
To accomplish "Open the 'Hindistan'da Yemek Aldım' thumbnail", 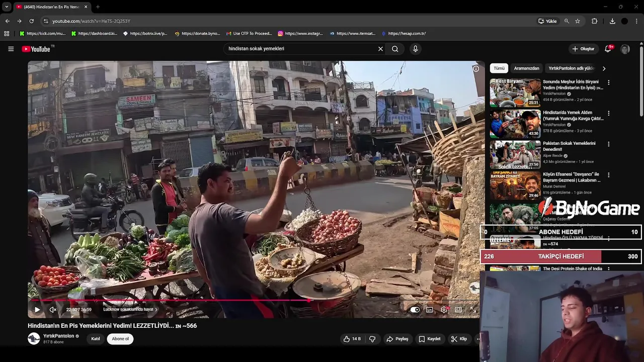I will click(x=515, y=124).
